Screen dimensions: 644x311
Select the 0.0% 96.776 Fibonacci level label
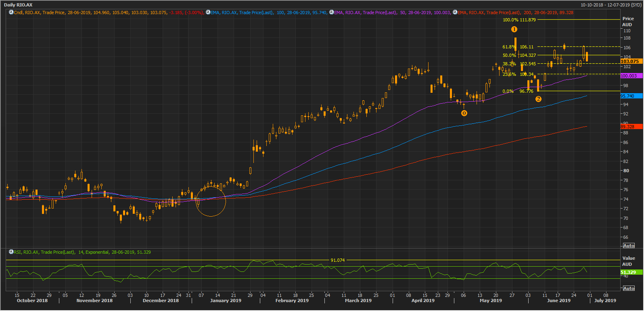click(518, 91)
